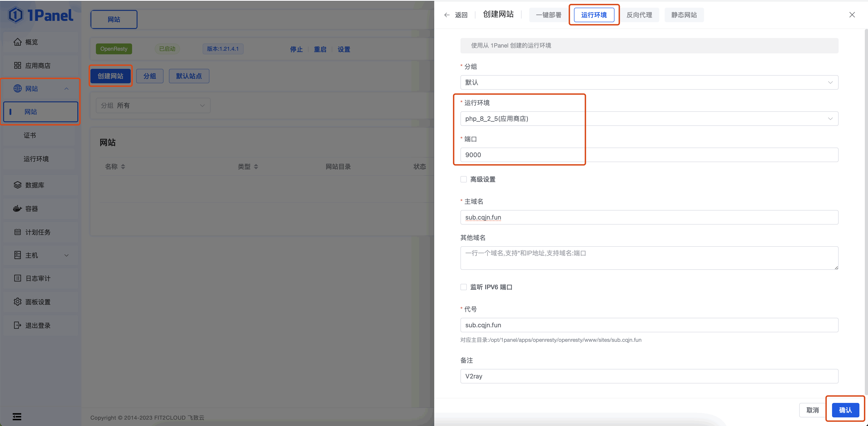Image resolution: width=868 pixels, height=426 pixels.
Task: Toggle 监听 IPV6 端口 checkbox
Action: click(464, 287)
